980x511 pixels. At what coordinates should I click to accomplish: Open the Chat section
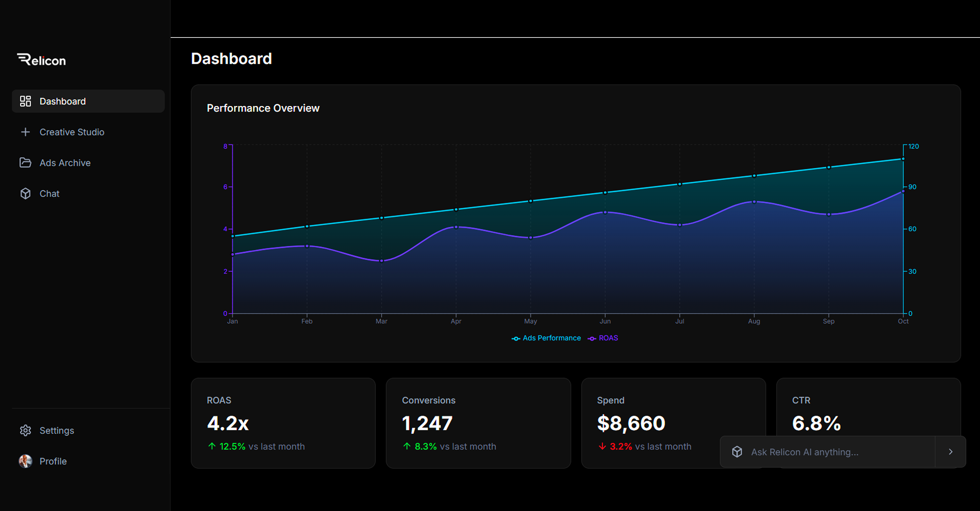point(49,193)
